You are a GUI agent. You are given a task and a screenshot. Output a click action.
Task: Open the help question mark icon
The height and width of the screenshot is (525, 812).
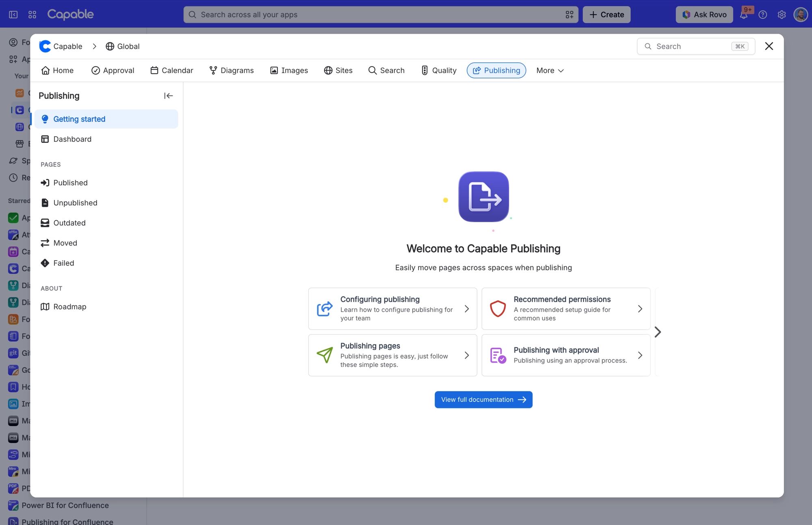[x=763, y=15]
